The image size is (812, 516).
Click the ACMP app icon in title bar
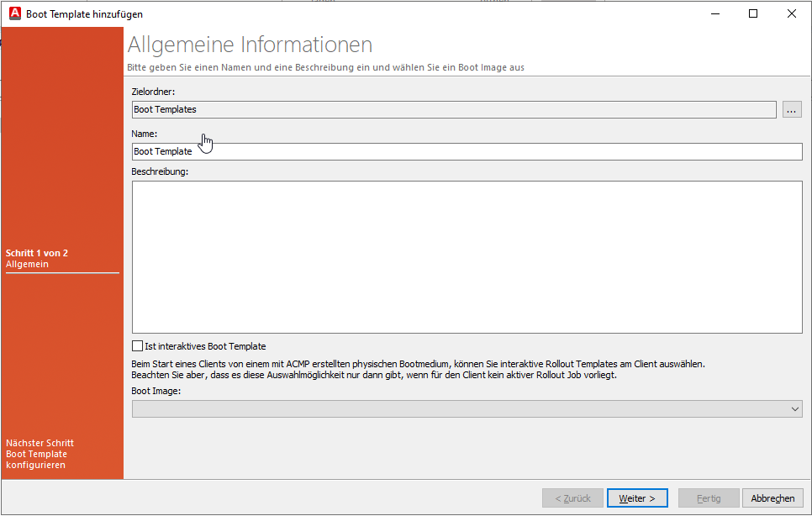click(x=15, y=13)
